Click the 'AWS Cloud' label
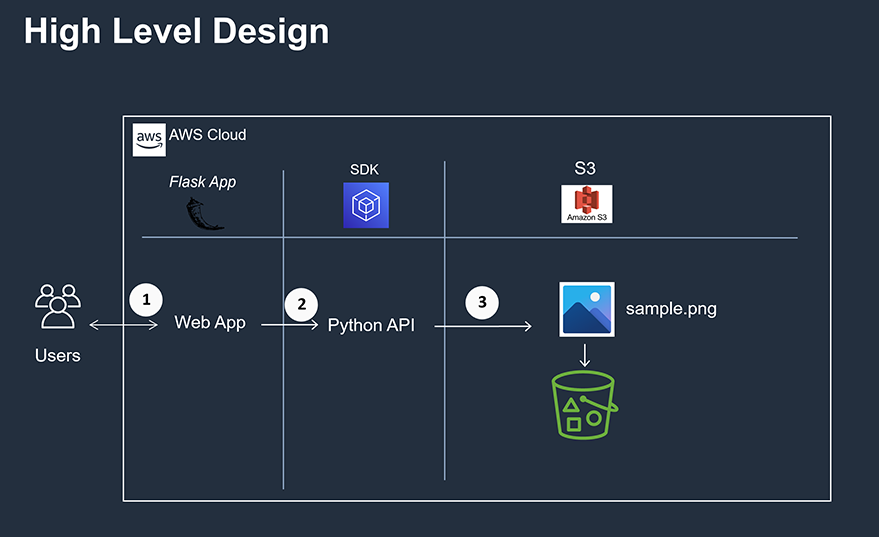879x537 pixels. pos(207,135)
